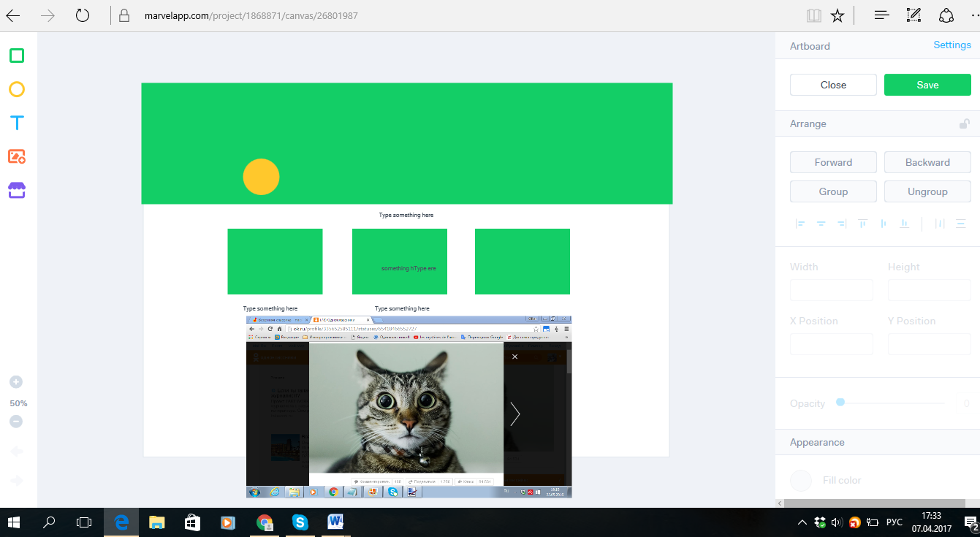The width and height of the screenshot is (980, 537).
Task: Select the Rectangle shape tool
Action: (x=17, y=56)
